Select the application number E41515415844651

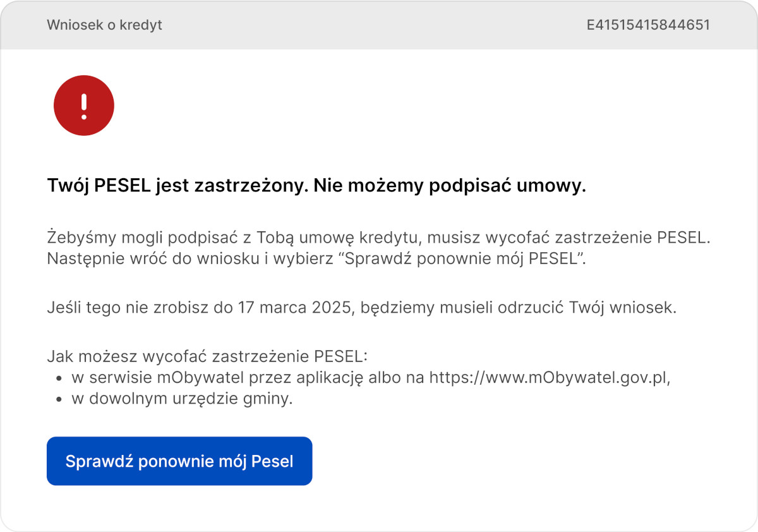point(648,25)
